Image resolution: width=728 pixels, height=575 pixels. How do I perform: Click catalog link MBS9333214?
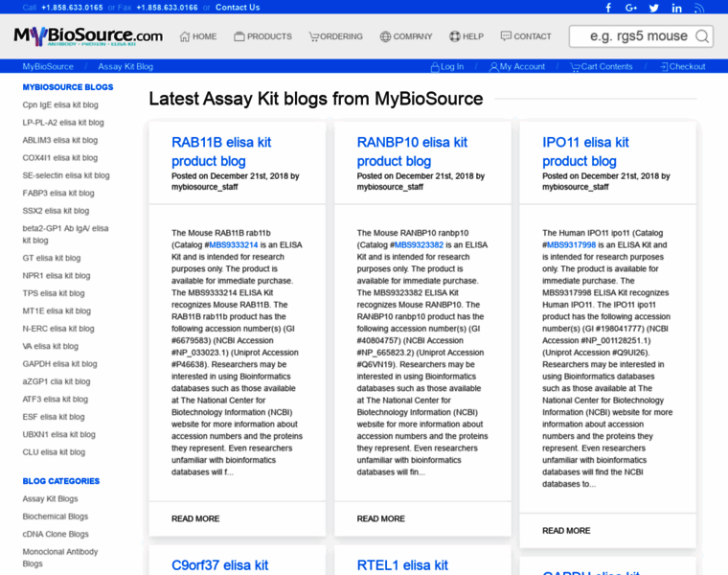(234, 244)
